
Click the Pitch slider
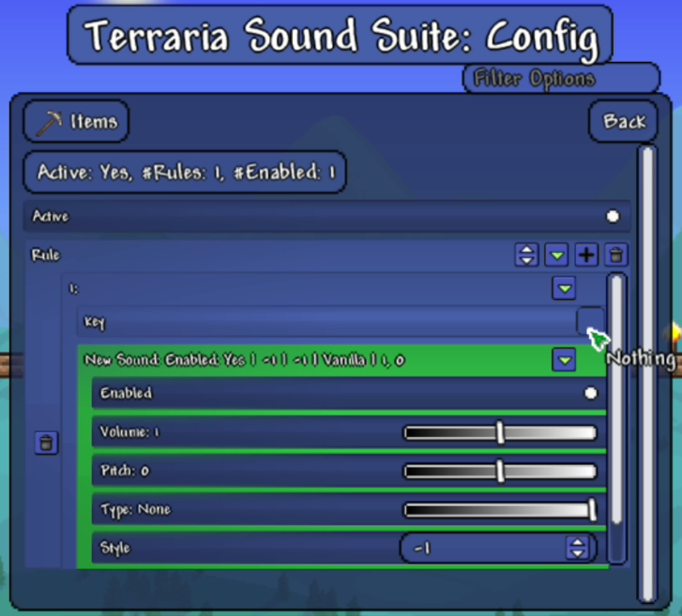(500, 472)
